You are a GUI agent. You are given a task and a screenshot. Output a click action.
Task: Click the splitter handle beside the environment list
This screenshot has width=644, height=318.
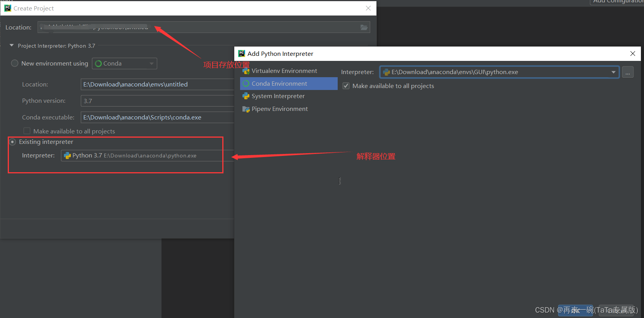coord(340,181)
